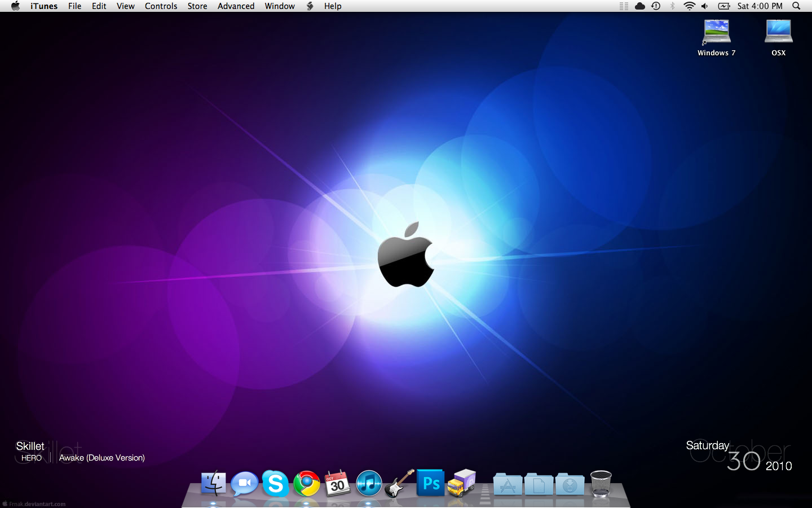Open scripts menu icon beside Window
The image size is (812, 508).
(x=310, y=6)
